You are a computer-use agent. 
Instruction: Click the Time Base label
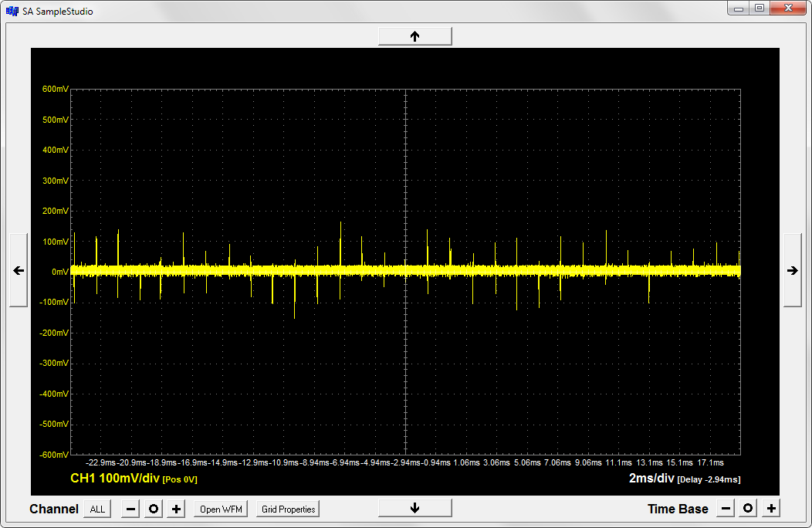pos(678,509)
